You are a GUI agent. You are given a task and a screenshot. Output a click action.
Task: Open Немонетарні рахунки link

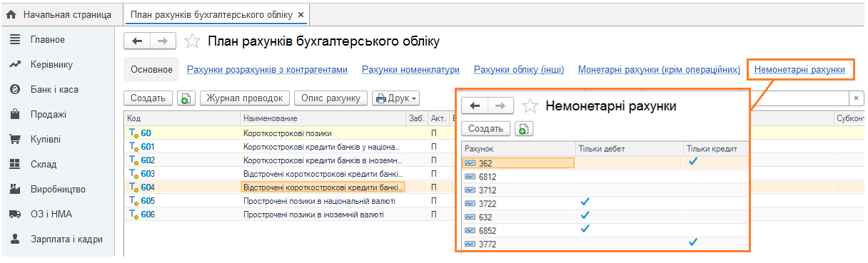coord(799,70)
